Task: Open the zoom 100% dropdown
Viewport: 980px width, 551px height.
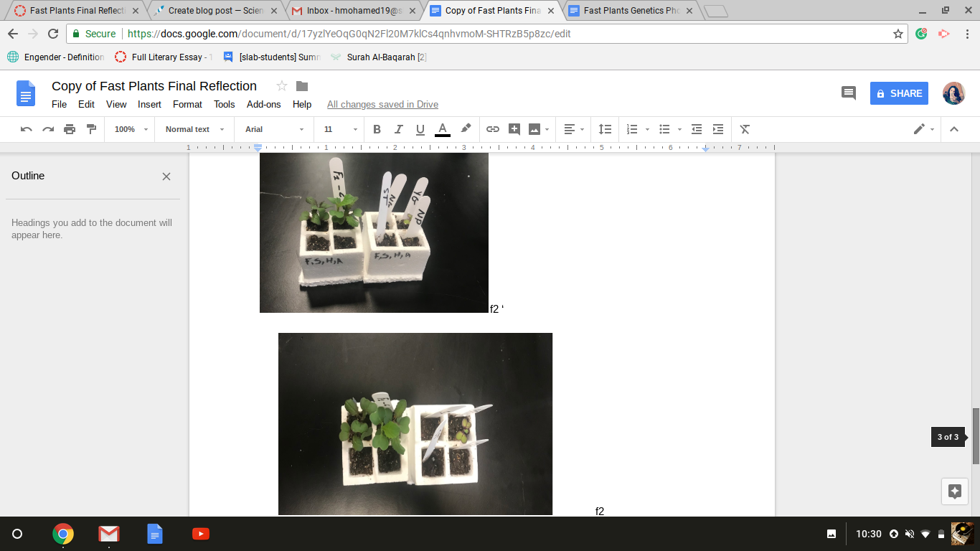Action: [131, 129]
